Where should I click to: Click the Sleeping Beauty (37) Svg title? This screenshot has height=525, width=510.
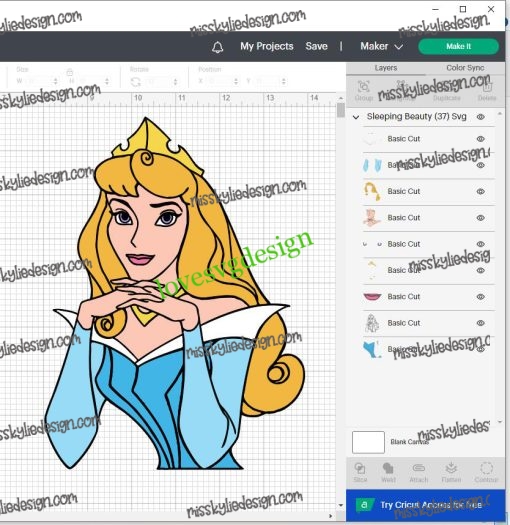click(417, 117)
